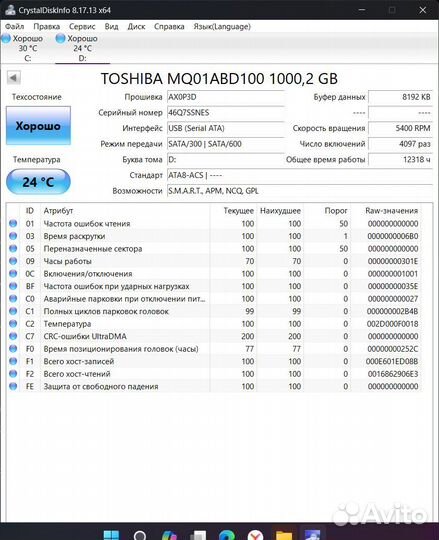The width and height of the screenshot is (439, 540).
Task: Click the 24 °C temperature button
Action: point(38,182)
